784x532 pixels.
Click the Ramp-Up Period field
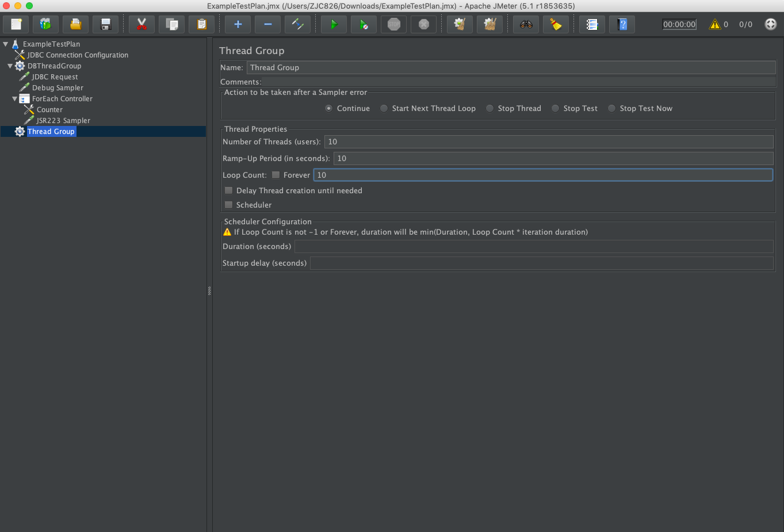coord(553,158)
